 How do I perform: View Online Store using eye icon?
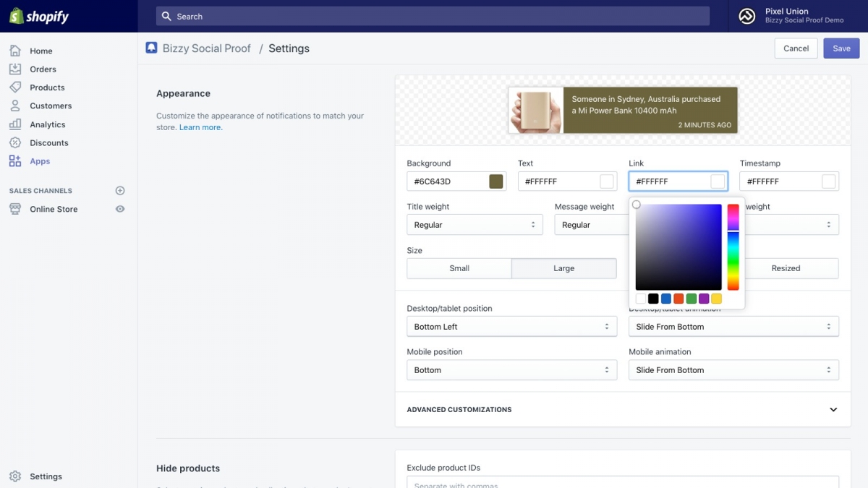120,209
